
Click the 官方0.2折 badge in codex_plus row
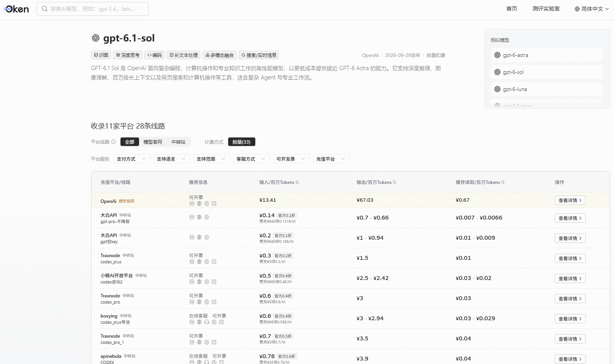(283, 256)
